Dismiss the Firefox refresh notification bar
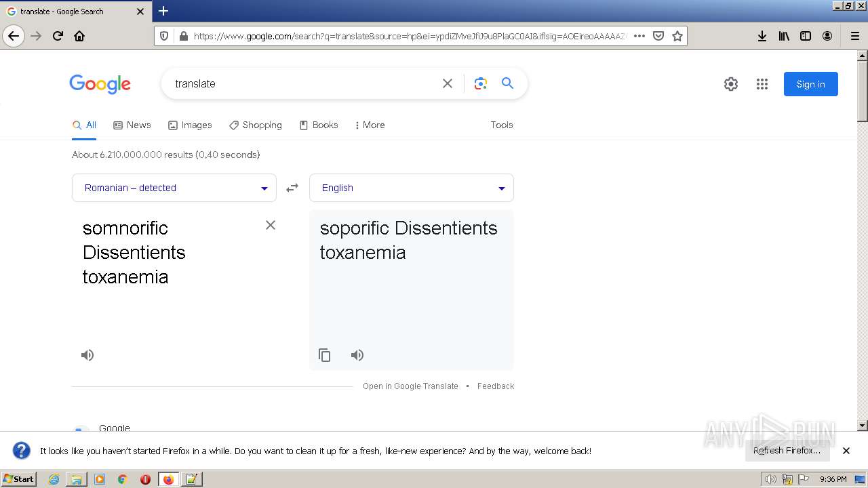The image size is (868, 488). click(x=846, y=451)
